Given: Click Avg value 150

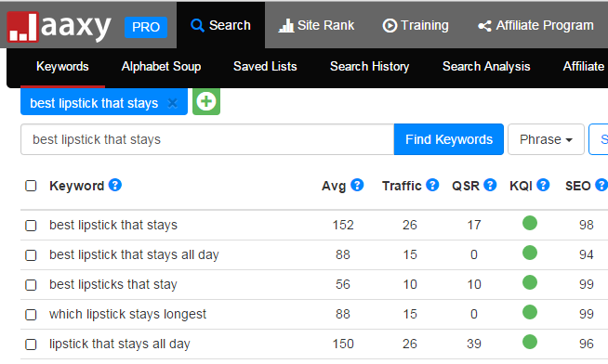Looking at the screenshot, I should click(343, 344).
